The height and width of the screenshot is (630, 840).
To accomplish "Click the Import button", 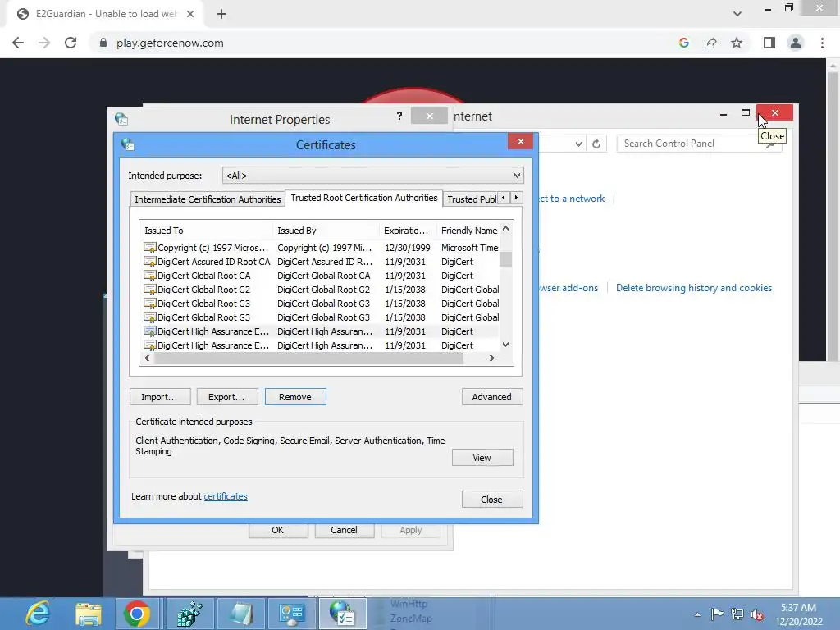I will point(160,397).
